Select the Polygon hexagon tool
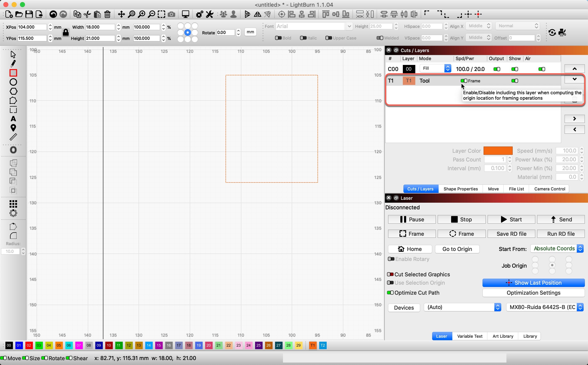The width and height of the screenshot is (588, 365). (13, 91)
